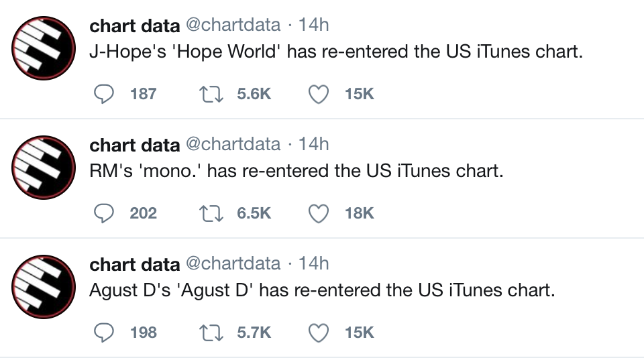This screenshot has height=358, width=644.
Task: Like the J-Hope 'Hope World' tweet
Action: coord(318,94)
